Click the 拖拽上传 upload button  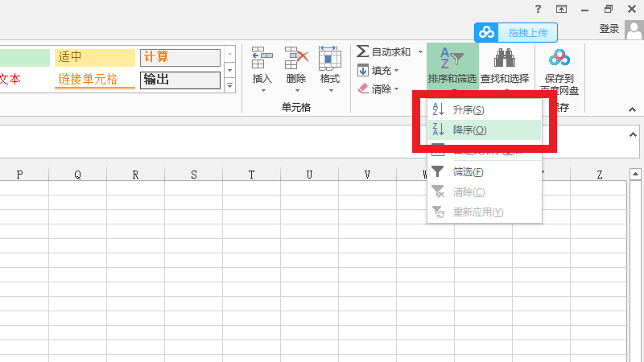pyautogui.click(x=515, y=32)
